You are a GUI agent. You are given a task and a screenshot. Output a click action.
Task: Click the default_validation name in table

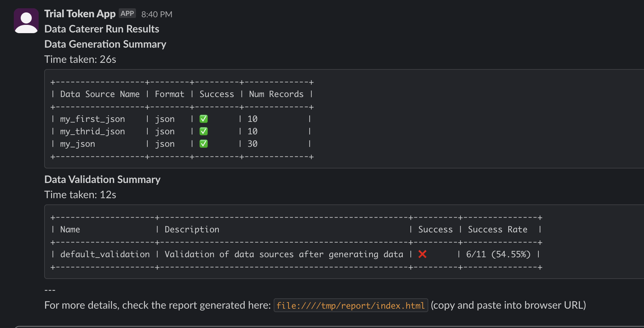click(105, 254)
